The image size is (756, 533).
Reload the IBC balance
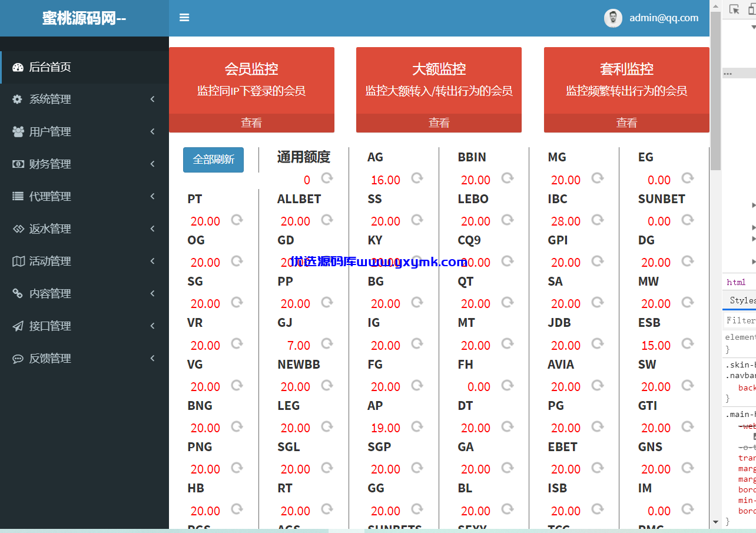click(x=597, y=220)
